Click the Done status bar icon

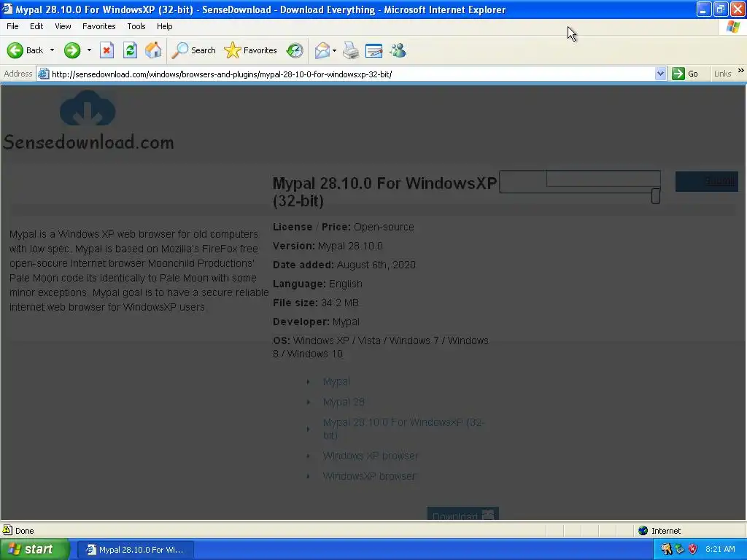(7, 530)
